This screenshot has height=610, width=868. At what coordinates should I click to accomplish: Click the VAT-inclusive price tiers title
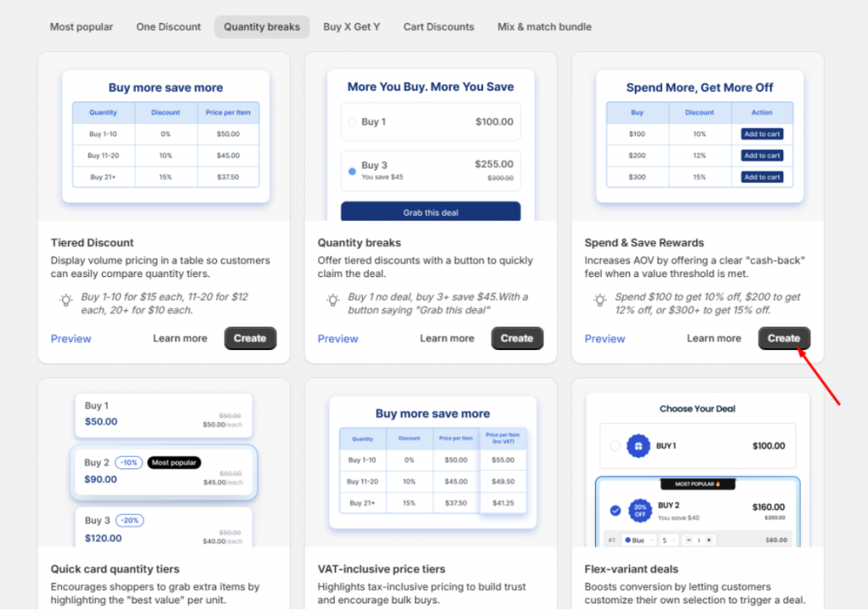click(381, 569)
